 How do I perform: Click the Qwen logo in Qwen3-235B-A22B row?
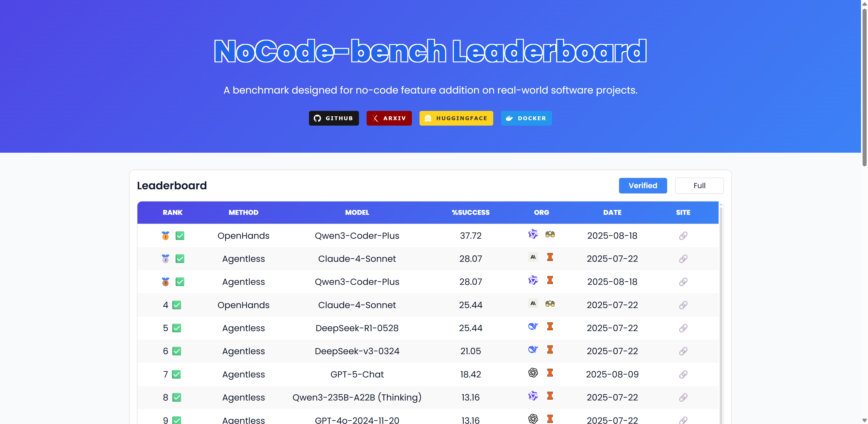(533, 396)
